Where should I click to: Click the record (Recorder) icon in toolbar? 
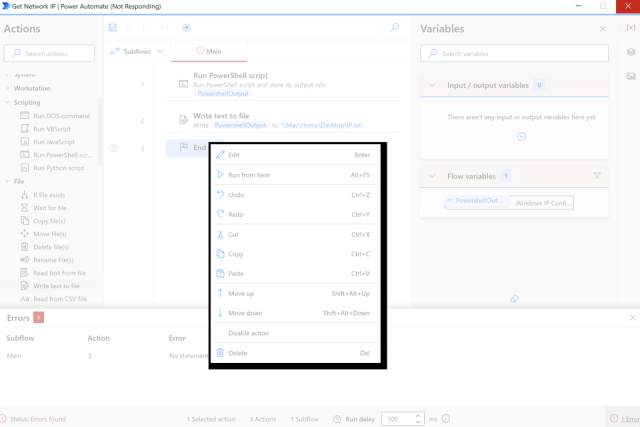186,28
